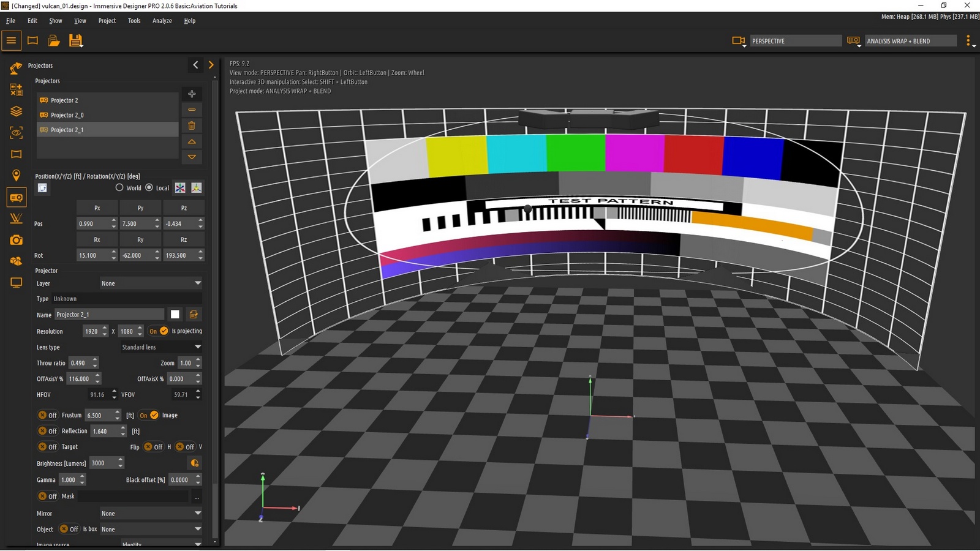Open the Layers sidebar section
The height and width of the screenshot is (551, 980).
pyautogui.click(x=16, y=111)
